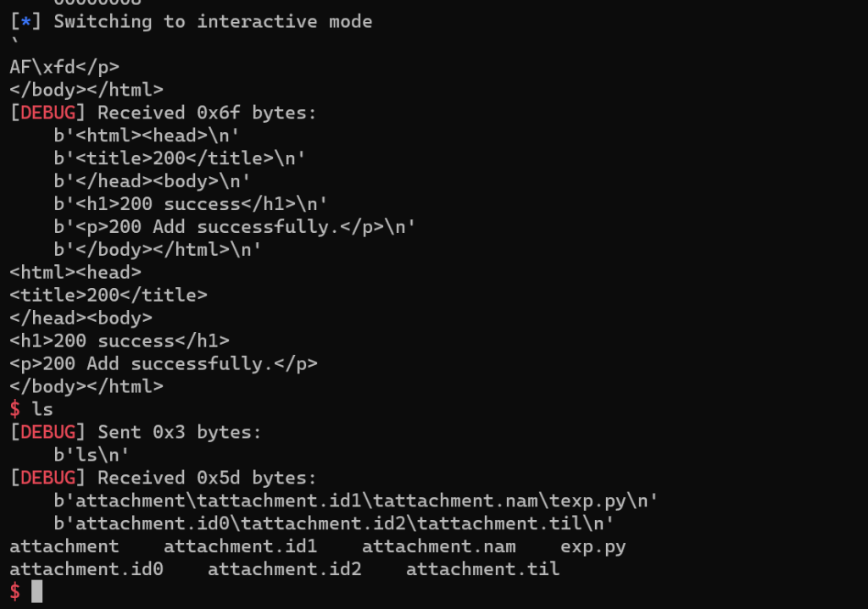
Task: Click the unquoted "<p>200 Add successfully.</p>" line
Action: point(164,363)
